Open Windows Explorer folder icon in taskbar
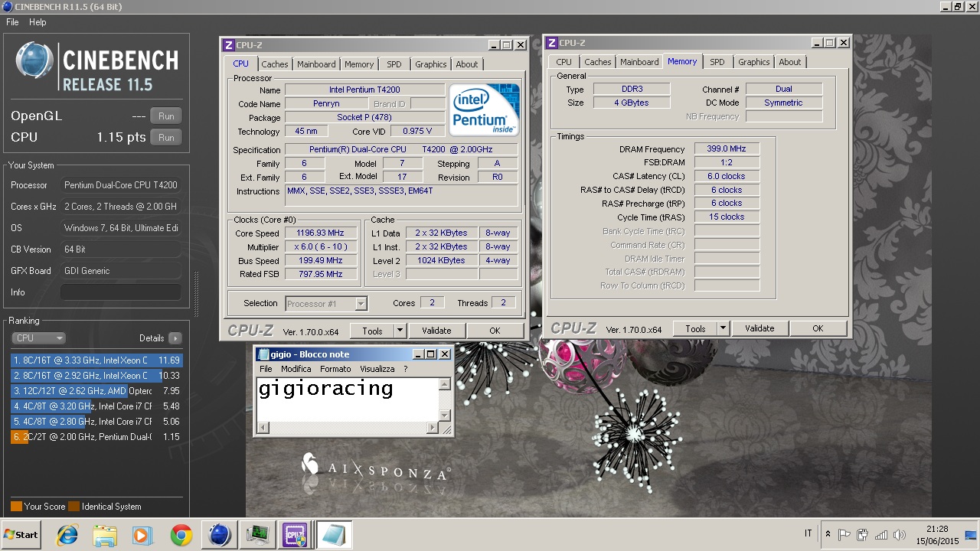 105,535
